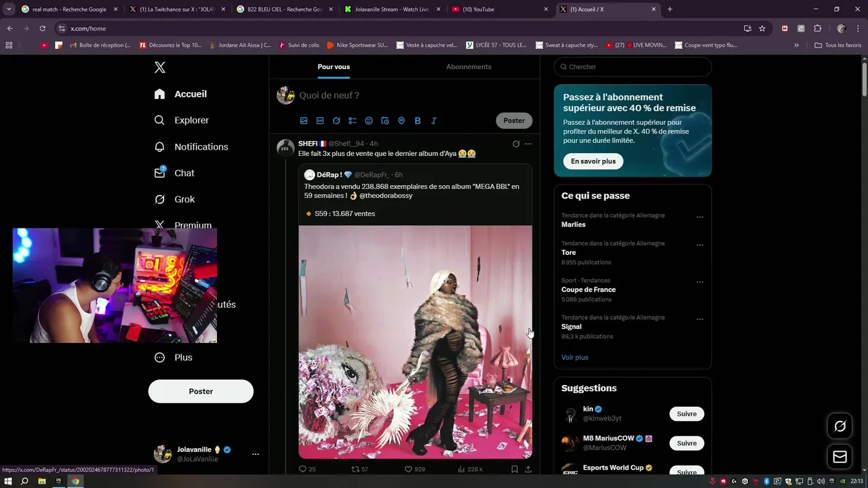Open more options on SHEFI post
The width and height of the screenshot is (868, 488).
528,144
